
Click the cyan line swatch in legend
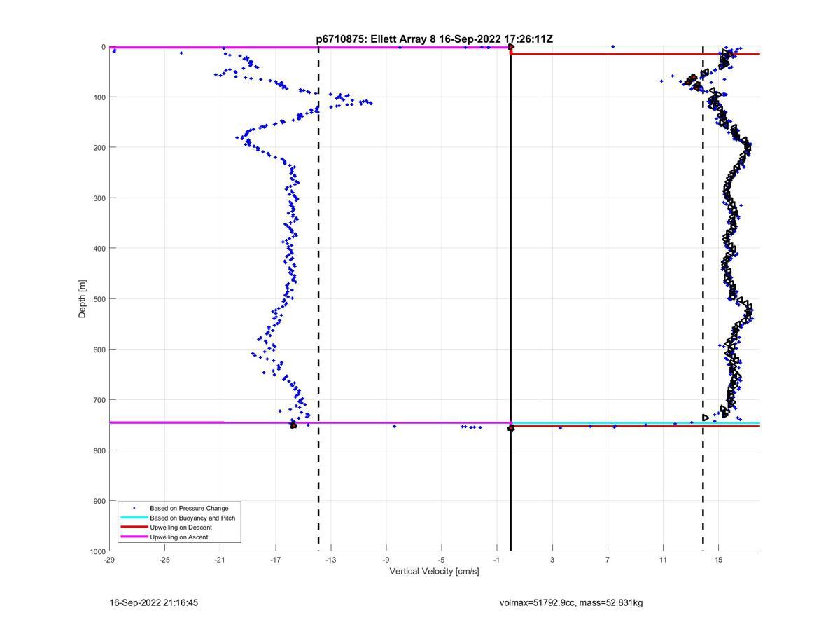[x=134, y=518]
